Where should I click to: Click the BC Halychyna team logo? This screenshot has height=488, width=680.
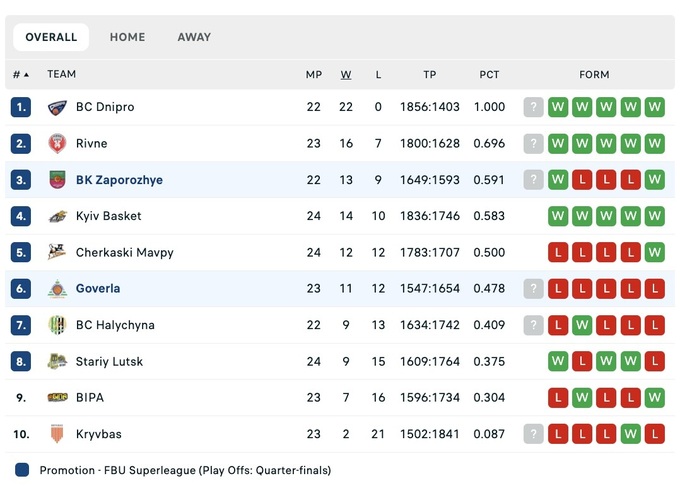[x=57, y=325]
